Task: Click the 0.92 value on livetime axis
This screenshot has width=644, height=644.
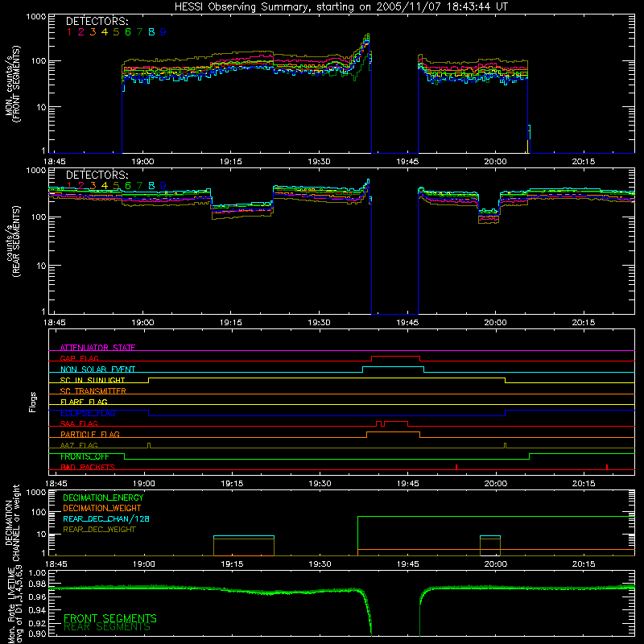Action: (37, 624)
